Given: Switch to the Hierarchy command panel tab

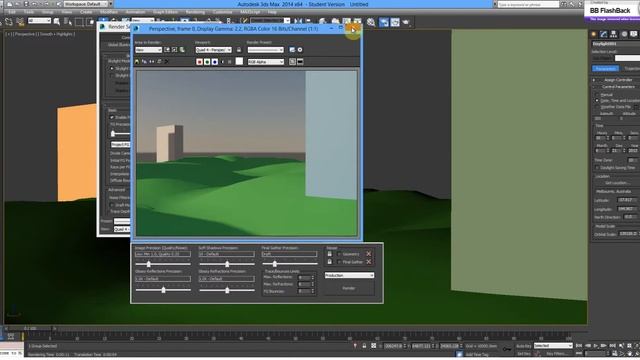Looking at the screenshot, I should 613,34.
